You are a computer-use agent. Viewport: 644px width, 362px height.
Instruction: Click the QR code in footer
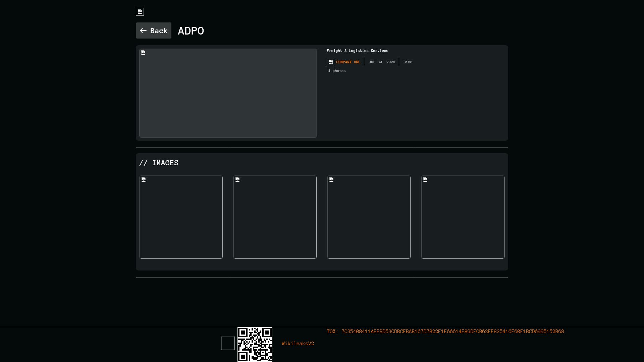click(255, 345)
